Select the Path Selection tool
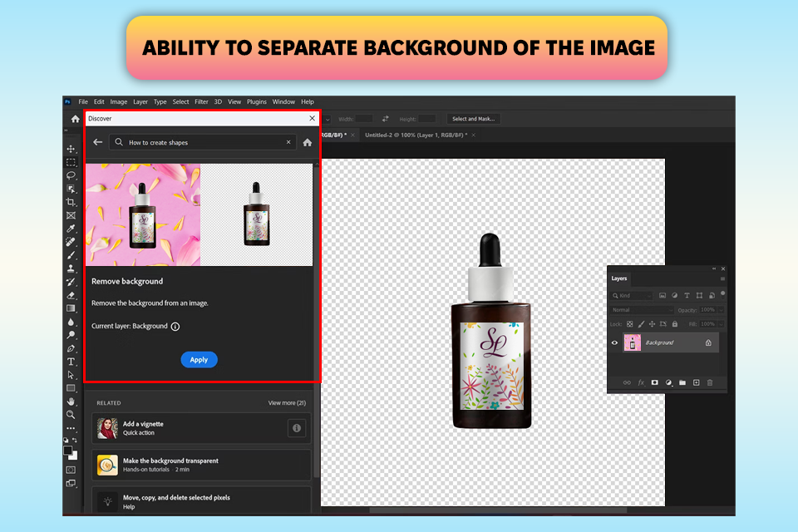Image resolution: width=798 pixels, height=532 pixels. pyautogui.click(x=71, y=375)
